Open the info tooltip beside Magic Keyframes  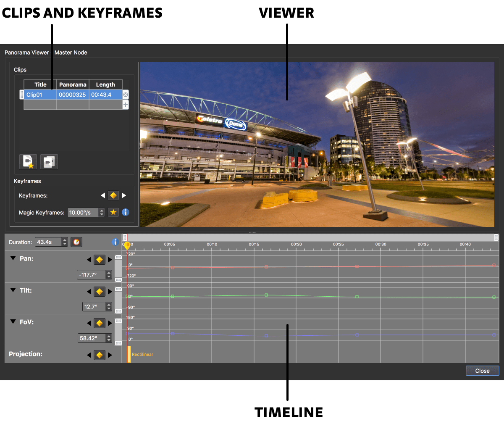pyautogui.click(x=125, y=212)
